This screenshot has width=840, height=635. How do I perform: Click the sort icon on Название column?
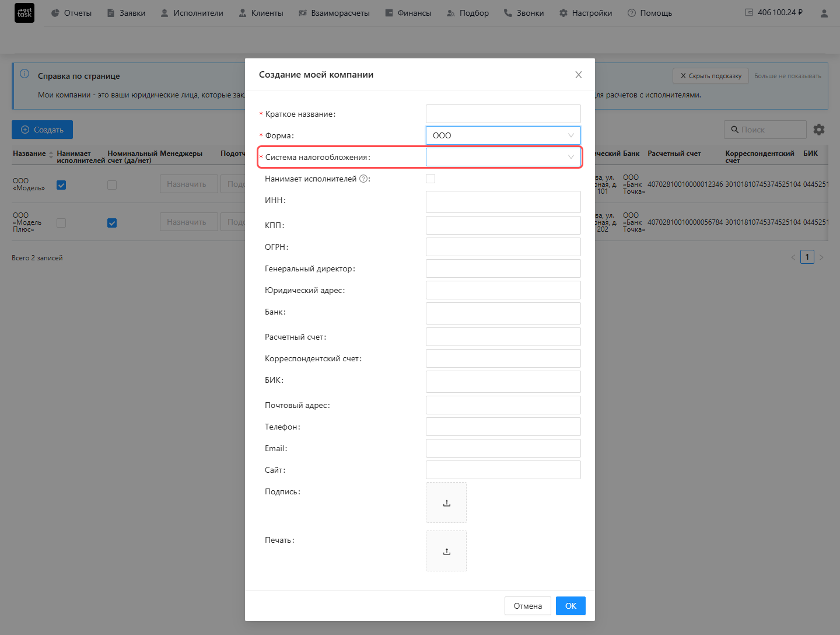[51, 155]
